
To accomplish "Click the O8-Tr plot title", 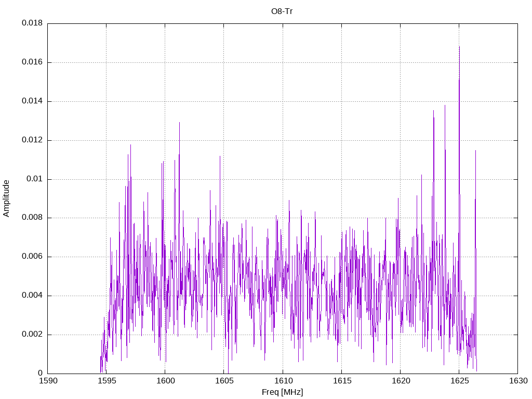I will tap(282, 11).
